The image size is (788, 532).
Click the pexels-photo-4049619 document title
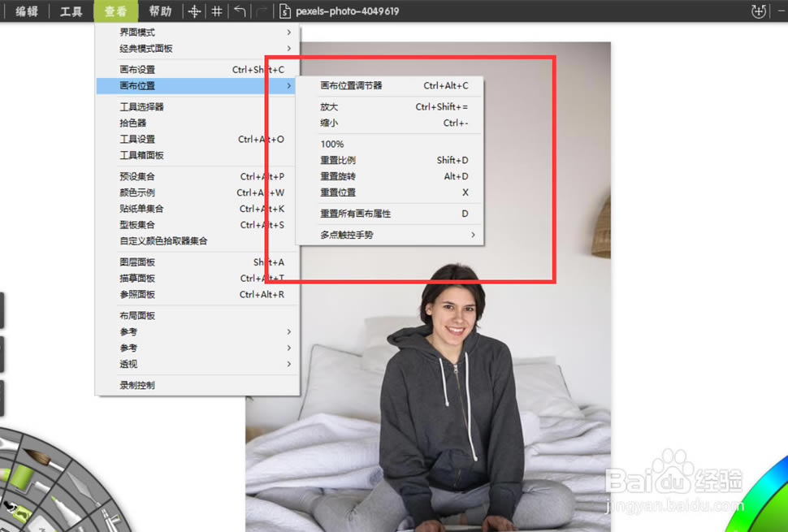point(347,11)
